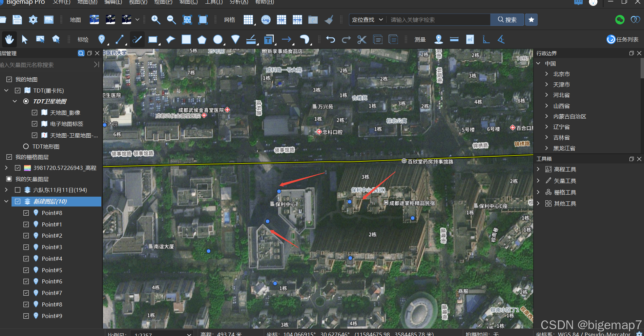The height and width of the screenshot is (336, 644).
Task: Select the pentagon polygon drawing tool
Action: point(202,40)
